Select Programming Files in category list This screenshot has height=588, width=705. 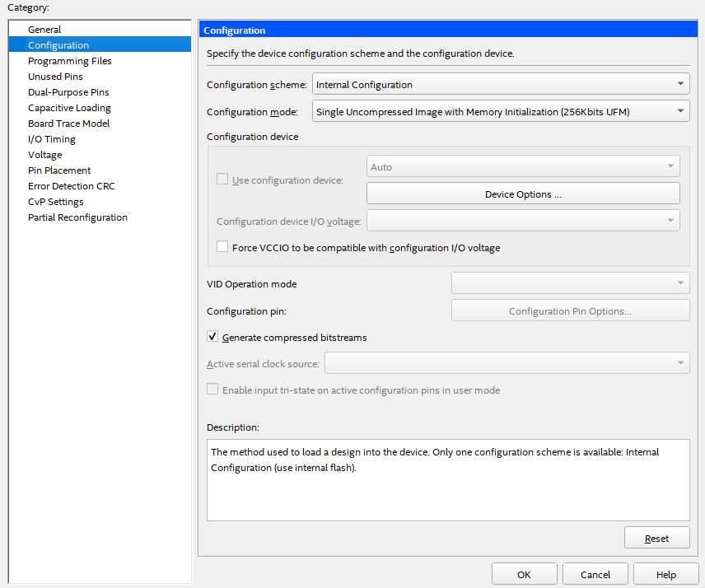click(69, 61)
